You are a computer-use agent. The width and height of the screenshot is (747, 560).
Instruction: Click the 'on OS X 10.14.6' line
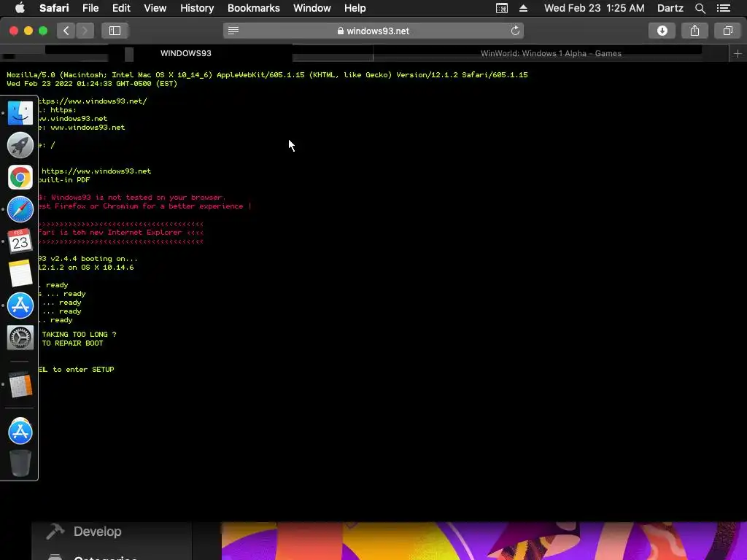point(86,268)
